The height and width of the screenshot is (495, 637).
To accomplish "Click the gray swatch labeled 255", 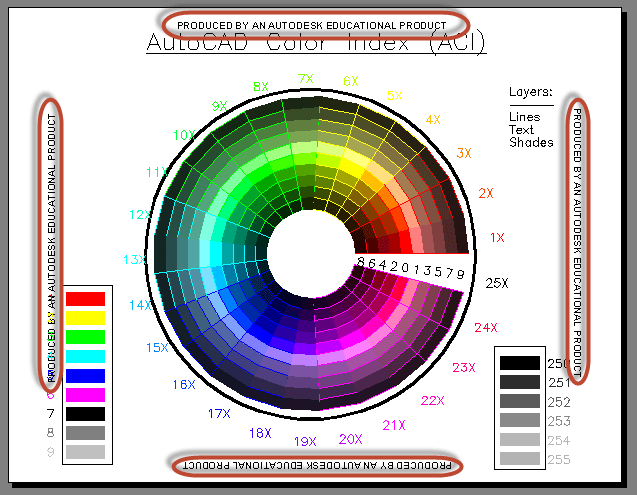I will 520,458.
